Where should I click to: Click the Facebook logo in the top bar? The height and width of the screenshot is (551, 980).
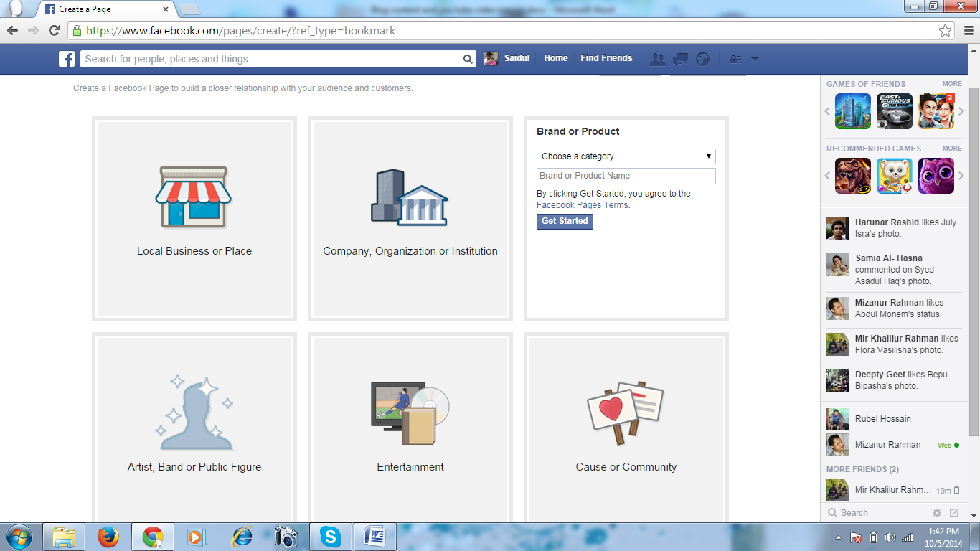[66, 59]
